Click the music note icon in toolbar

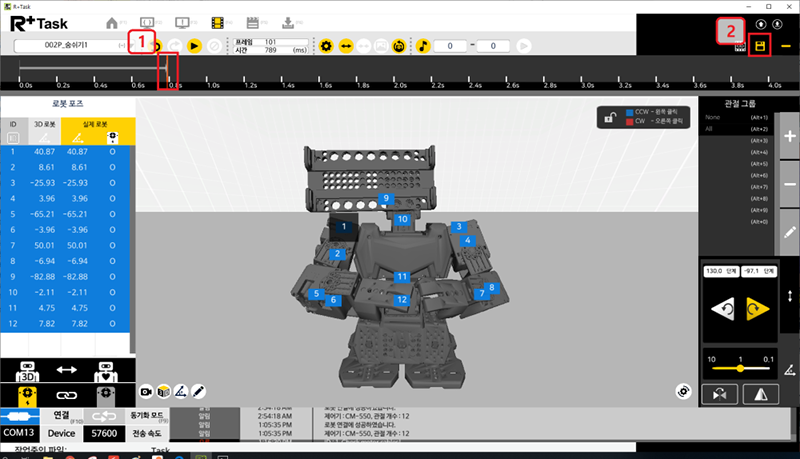click(x=423, y=46)
